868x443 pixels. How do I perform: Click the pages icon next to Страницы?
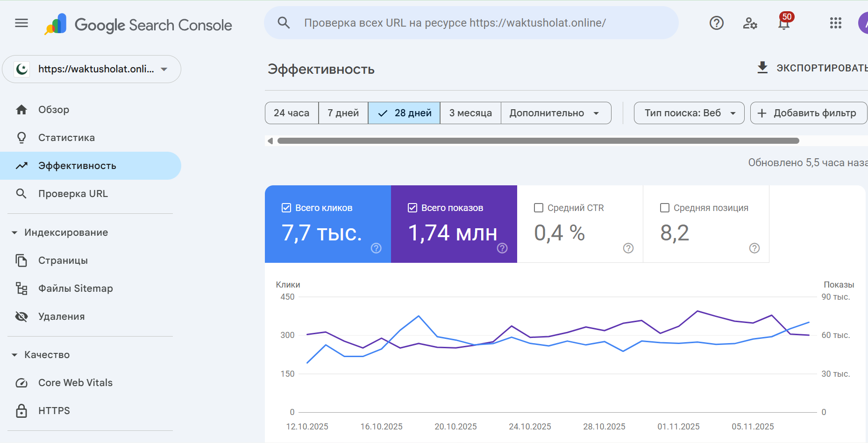pos(21,260)
